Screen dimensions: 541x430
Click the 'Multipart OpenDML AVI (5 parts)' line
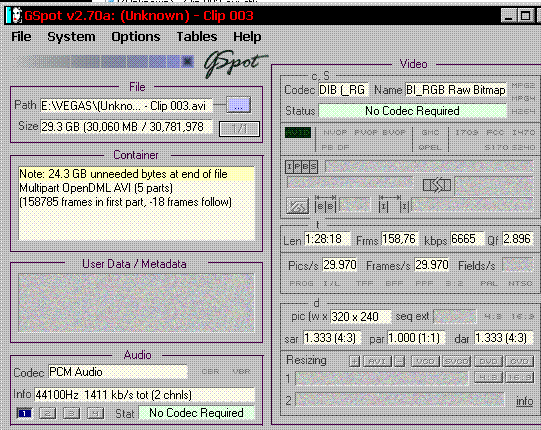coord(96,188)
